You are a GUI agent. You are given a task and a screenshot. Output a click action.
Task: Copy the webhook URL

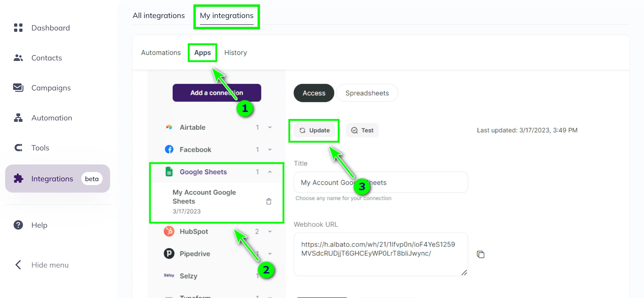(481, 254)
